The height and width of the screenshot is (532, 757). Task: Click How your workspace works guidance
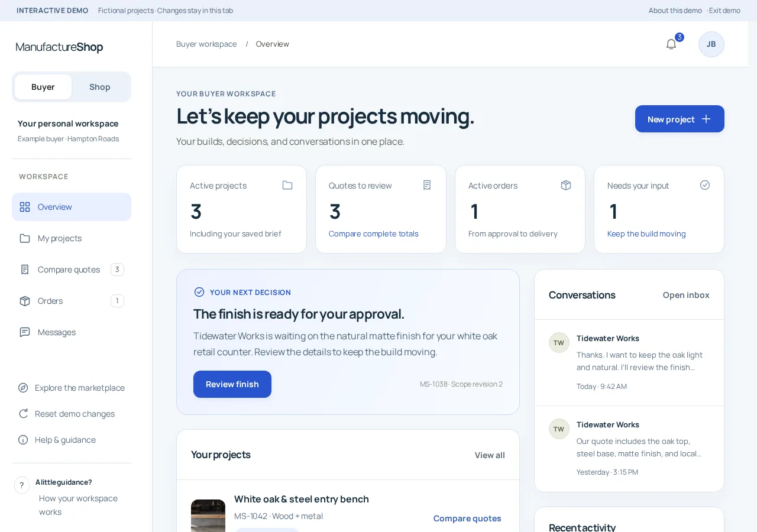pos(78,505)
